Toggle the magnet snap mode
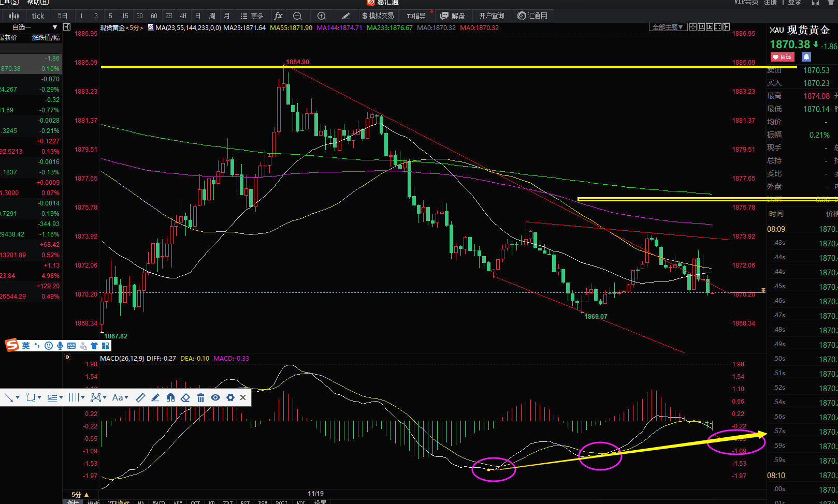The width and height of the screenshot is (838, 504). 170,397
